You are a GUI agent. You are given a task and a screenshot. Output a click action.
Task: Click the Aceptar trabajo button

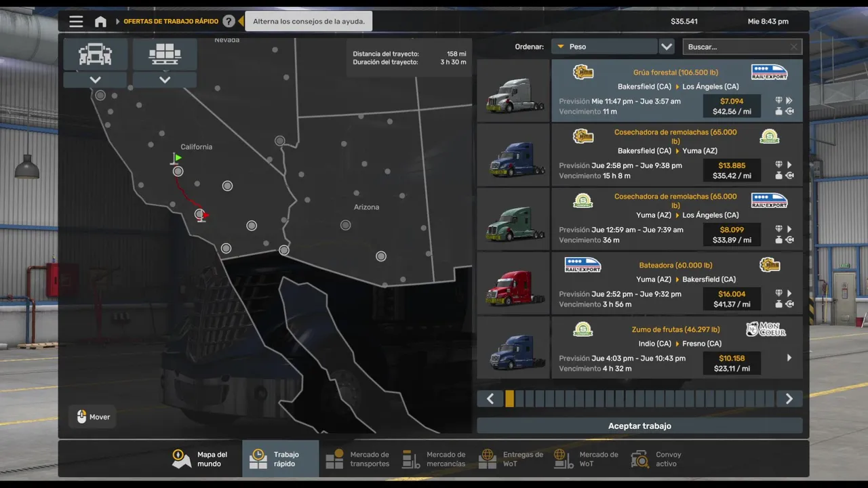tap(639, 426)
